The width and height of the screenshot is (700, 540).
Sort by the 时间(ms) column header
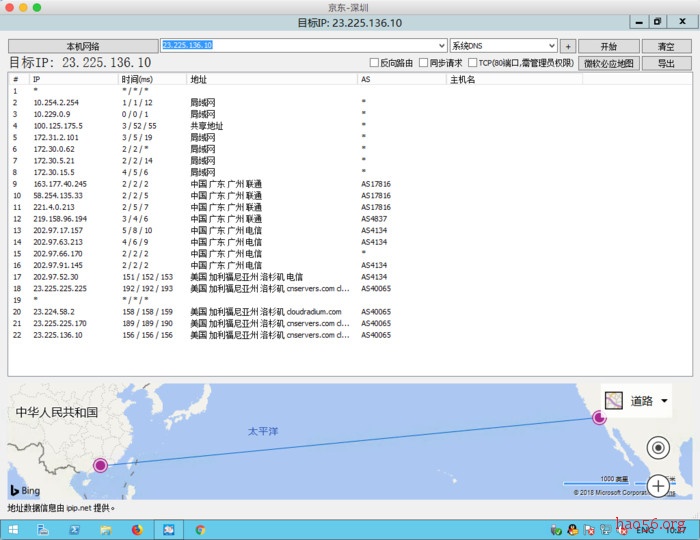152,79
